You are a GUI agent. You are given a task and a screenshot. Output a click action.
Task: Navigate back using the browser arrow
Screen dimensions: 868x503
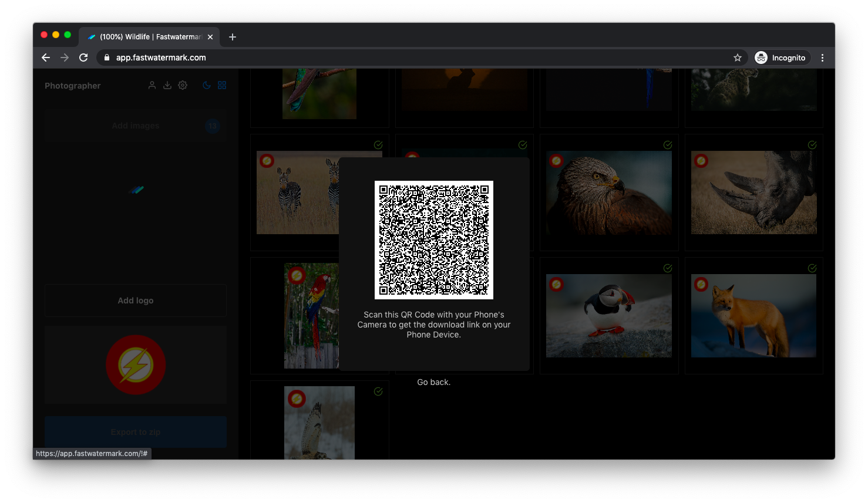pos(46,58)
